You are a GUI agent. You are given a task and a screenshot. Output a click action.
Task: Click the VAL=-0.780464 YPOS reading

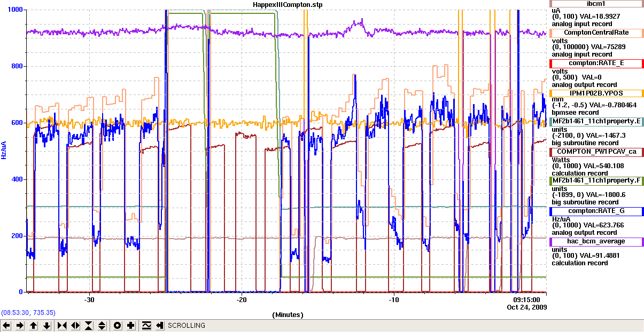(x=612, y=105)
